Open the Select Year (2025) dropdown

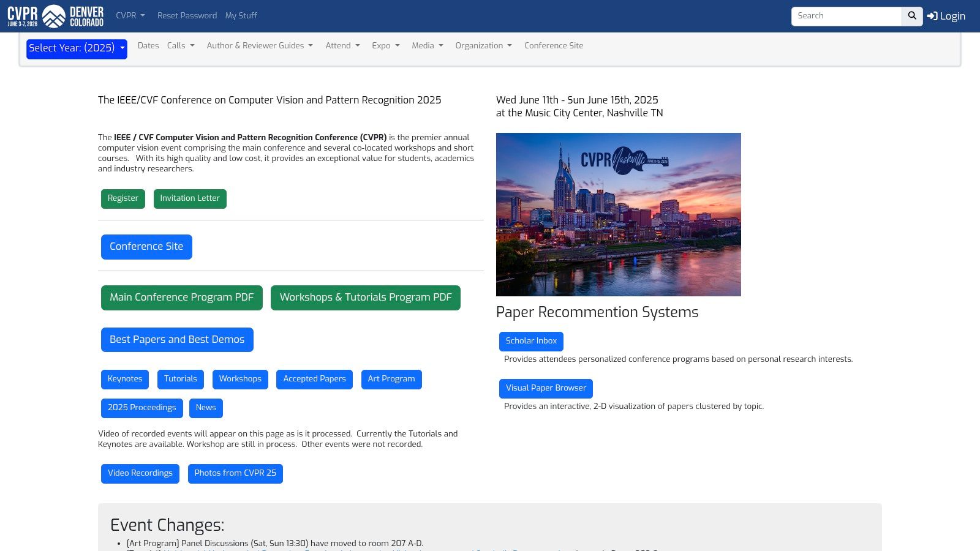77,48
